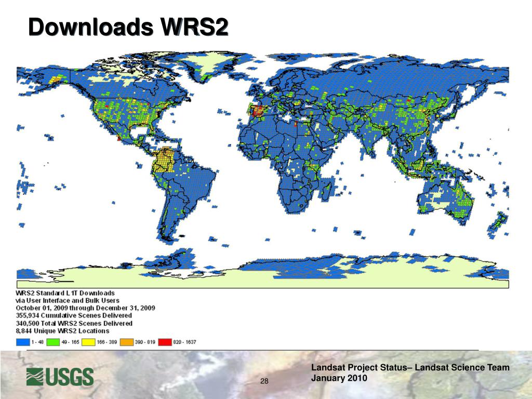Click "Landsat Project Status– Landsat Science Team" footer text
The height and width of the screenshot is (399, 532).
[410, 367]
